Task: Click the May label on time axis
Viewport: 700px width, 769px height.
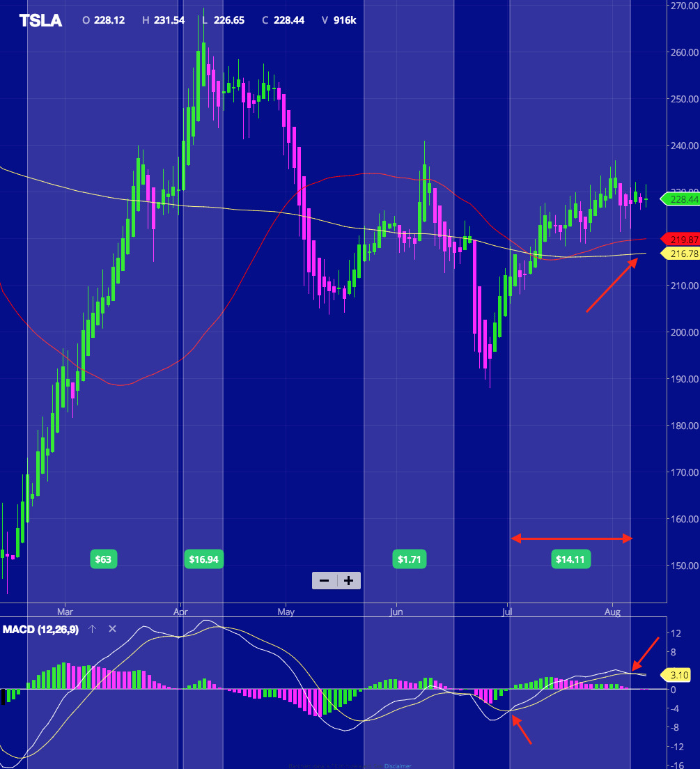Action: click(286, 612)
